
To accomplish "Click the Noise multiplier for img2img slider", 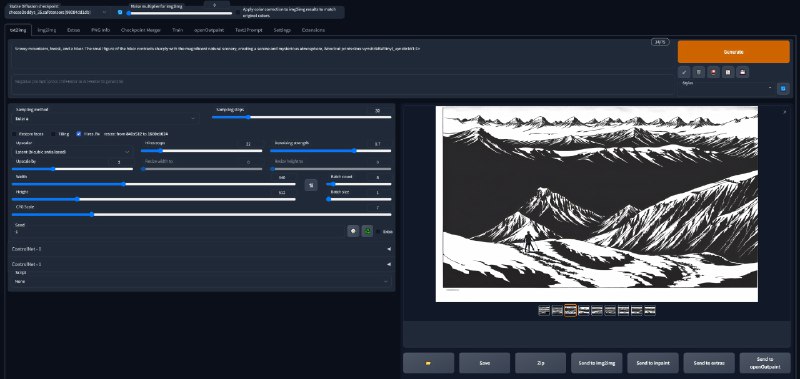I will click(x=179, y=13).
